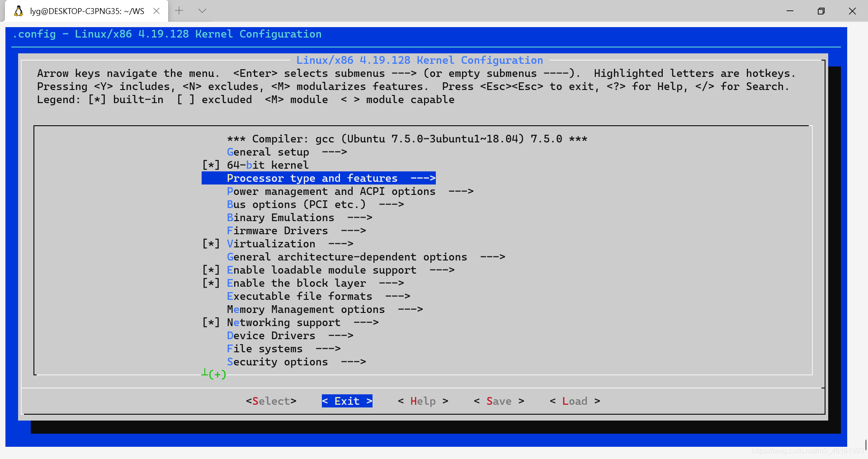Open Binary Emulations submenu
This screenshot has height=459, width=868.
299,218
